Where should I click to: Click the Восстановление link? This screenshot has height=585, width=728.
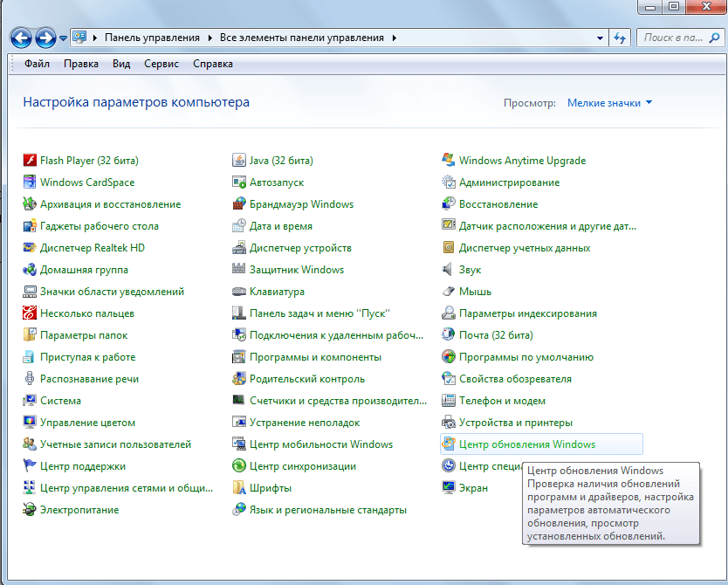pos(498,204)
